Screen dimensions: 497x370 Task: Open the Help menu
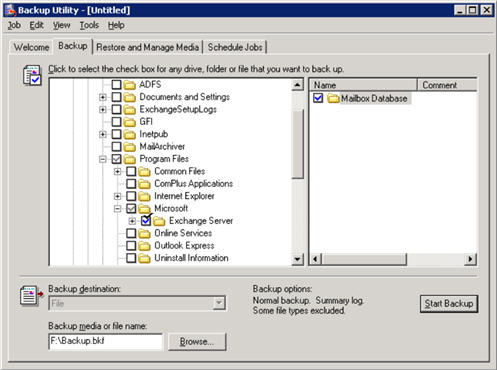116,25
